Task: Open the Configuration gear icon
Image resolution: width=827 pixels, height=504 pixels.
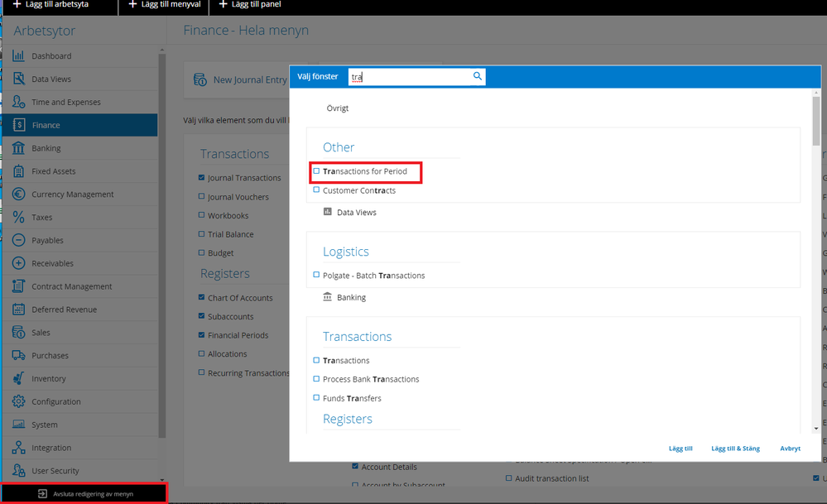Action: [x=18, y=401]
